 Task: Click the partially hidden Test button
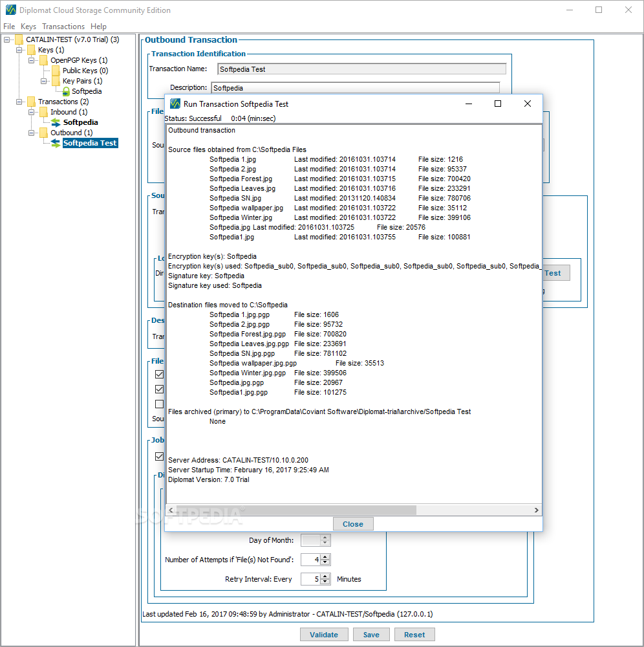pos(556,273)
